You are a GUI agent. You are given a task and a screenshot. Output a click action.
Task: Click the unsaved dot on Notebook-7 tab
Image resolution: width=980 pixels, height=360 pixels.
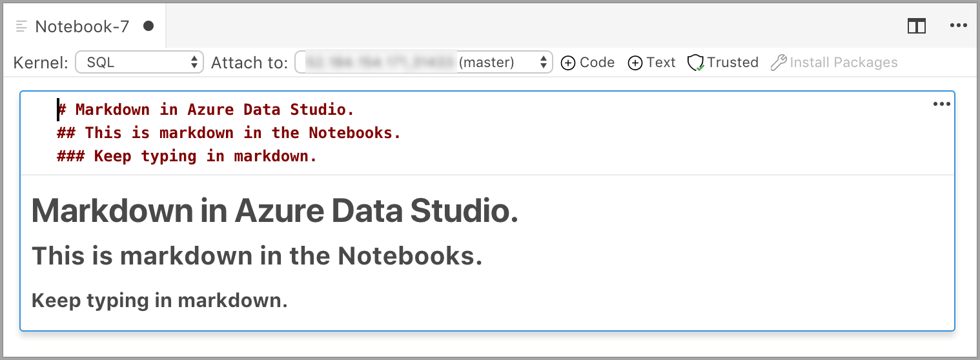pos(148,26)
